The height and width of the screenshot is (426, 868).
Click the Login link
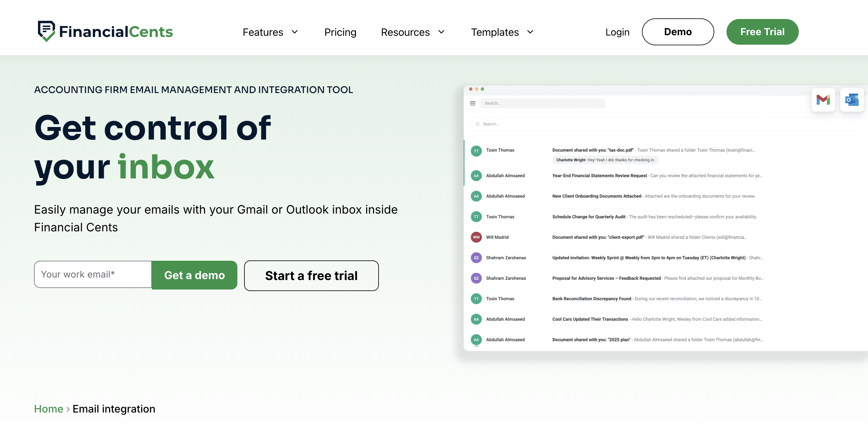point(617,32)
